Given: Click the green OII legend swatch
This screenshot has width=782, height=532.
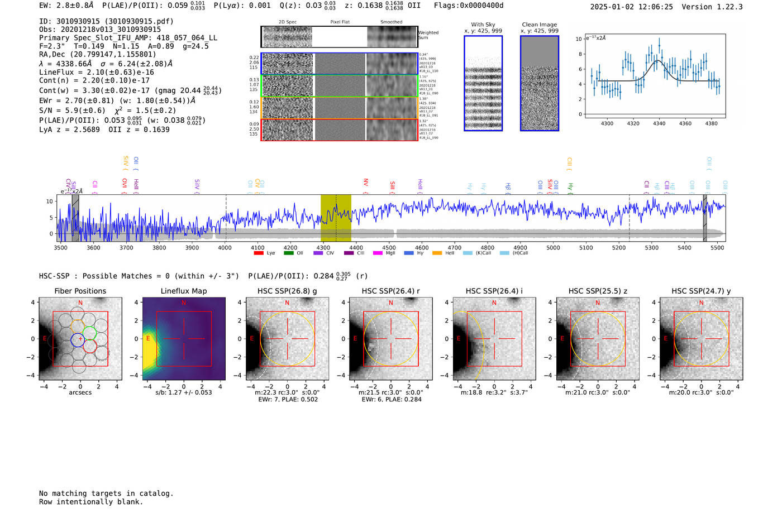Looking at the screenshot, I should (x=288, y=253).
